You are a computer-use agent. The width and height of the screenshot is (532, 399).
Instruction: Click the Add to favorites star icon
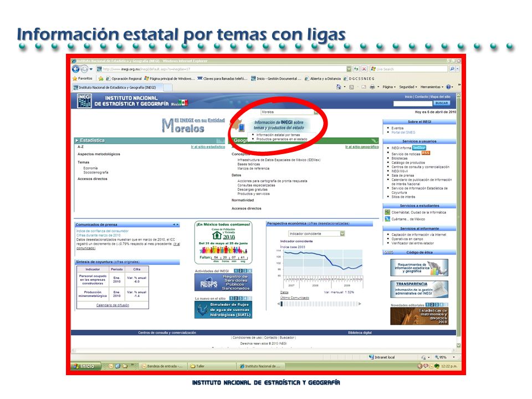[101, 78]
